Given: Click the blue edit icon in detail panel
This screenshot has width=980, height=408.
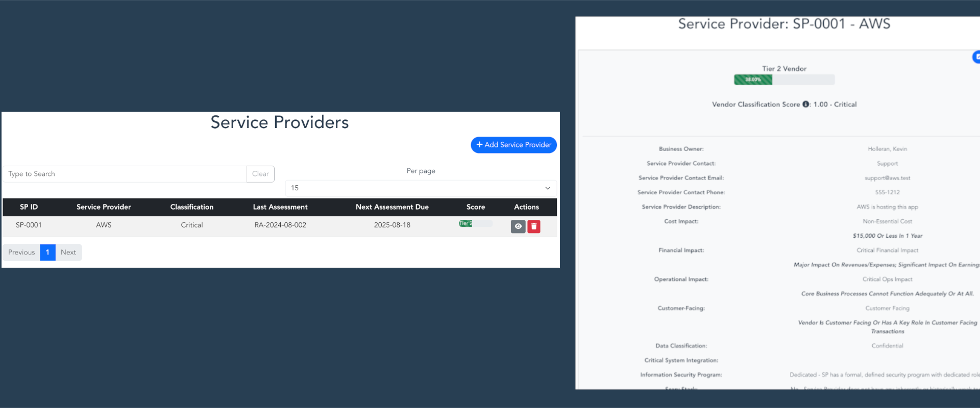Looking at the screenshot, I should click(x=976, y=57).
